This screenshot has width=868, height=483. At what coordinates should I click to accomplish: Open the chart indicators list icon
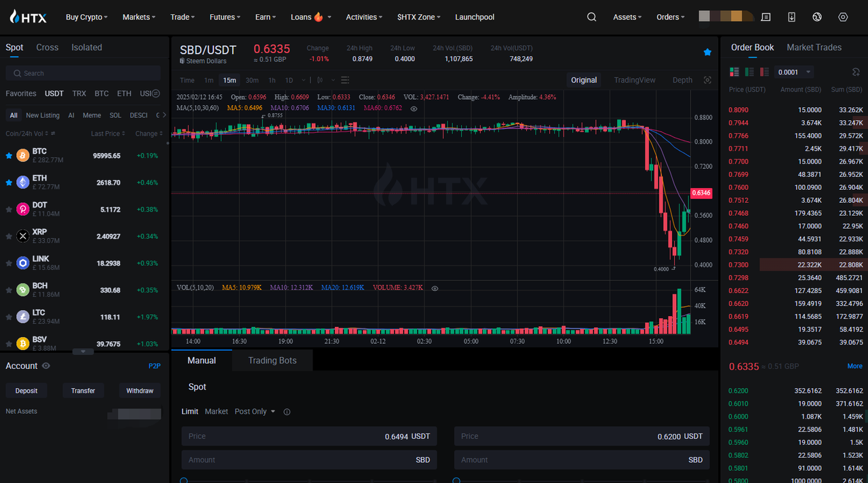coord(345,80)
